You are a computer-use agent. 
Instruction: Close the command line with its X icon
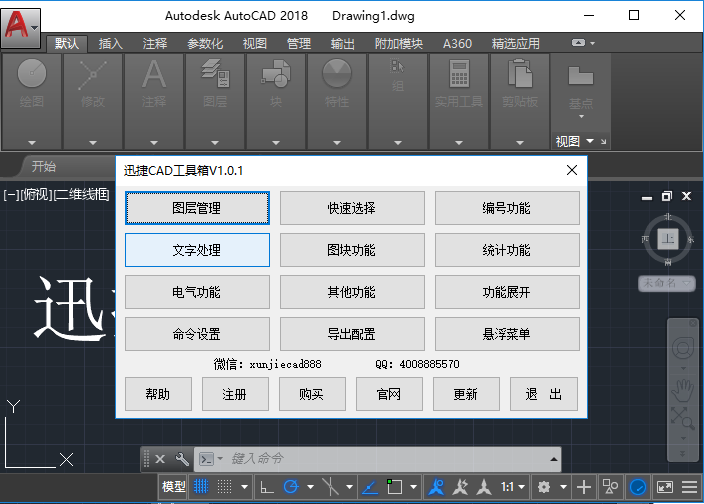click(x=160, y=459)
